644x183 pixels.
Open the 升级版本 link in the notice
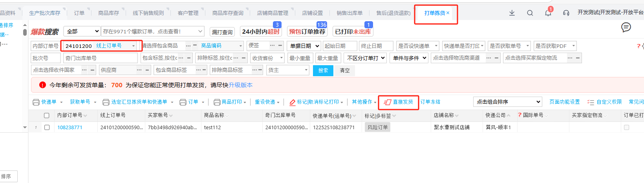(241, 85)
